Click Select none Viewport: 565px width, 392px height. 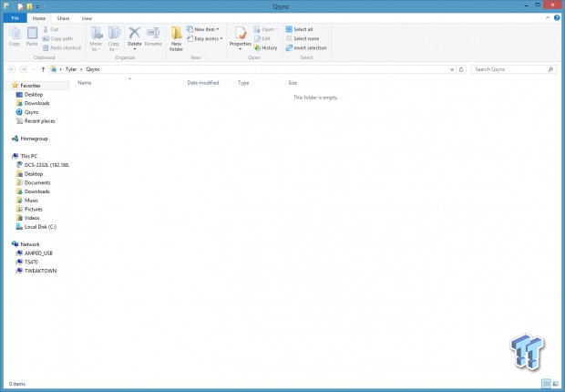[303, 38]
